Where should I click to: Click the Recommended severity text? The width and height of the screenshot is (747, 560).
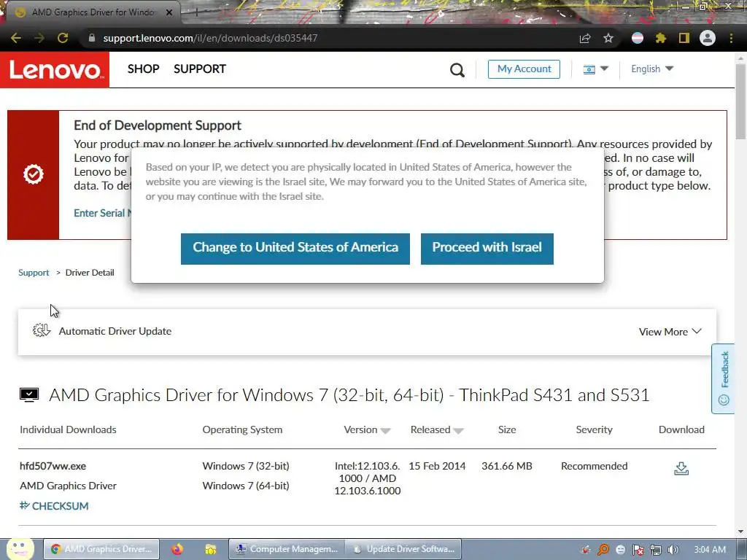tap(594, 466)
